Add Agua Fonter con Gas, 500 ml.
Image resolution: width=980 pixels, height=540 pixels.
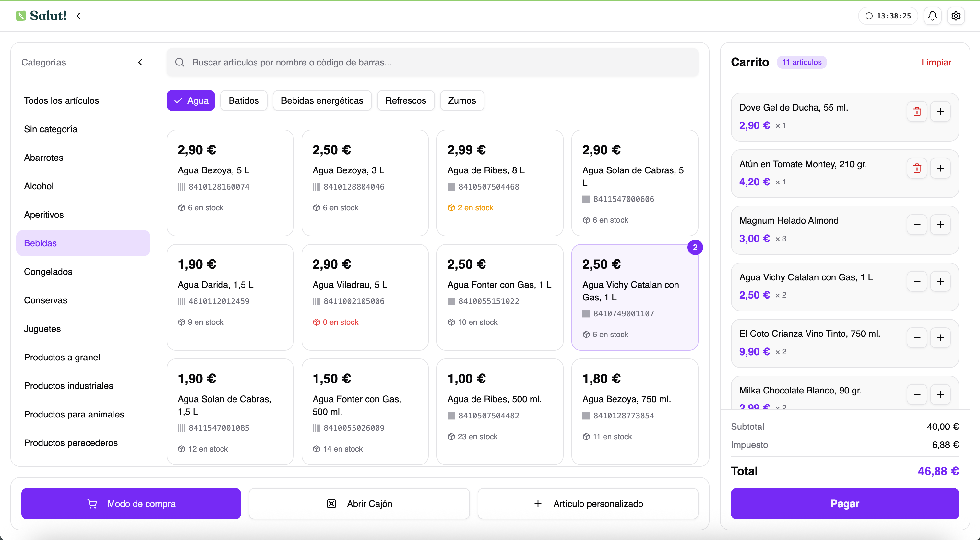tap(365, 412)
